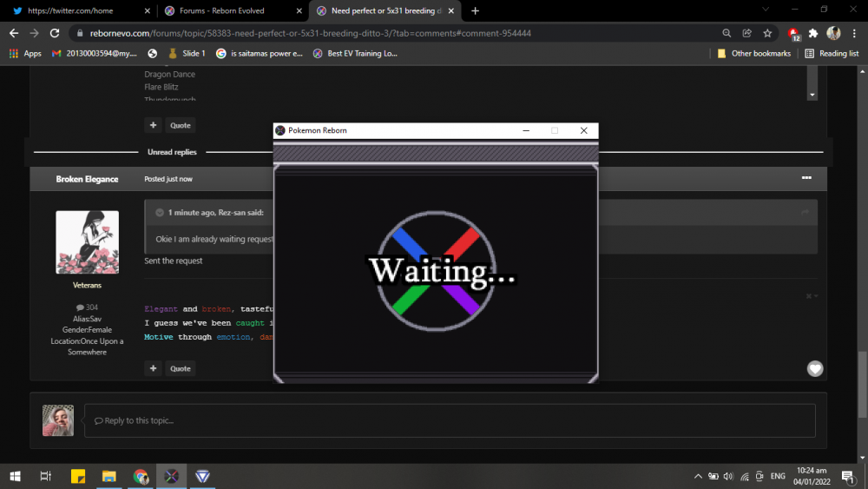Open the Best EV Training bookmark
The image size is (868, 489).
click(x=355, y=54)
